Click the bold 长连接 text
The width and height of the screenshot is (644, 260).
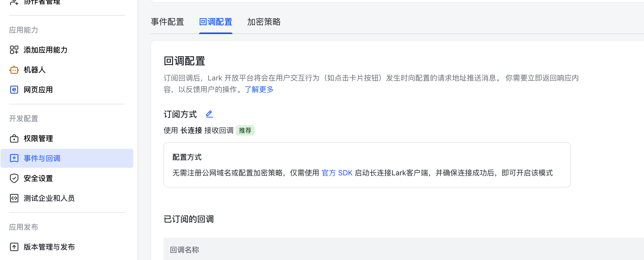point(191,130)
